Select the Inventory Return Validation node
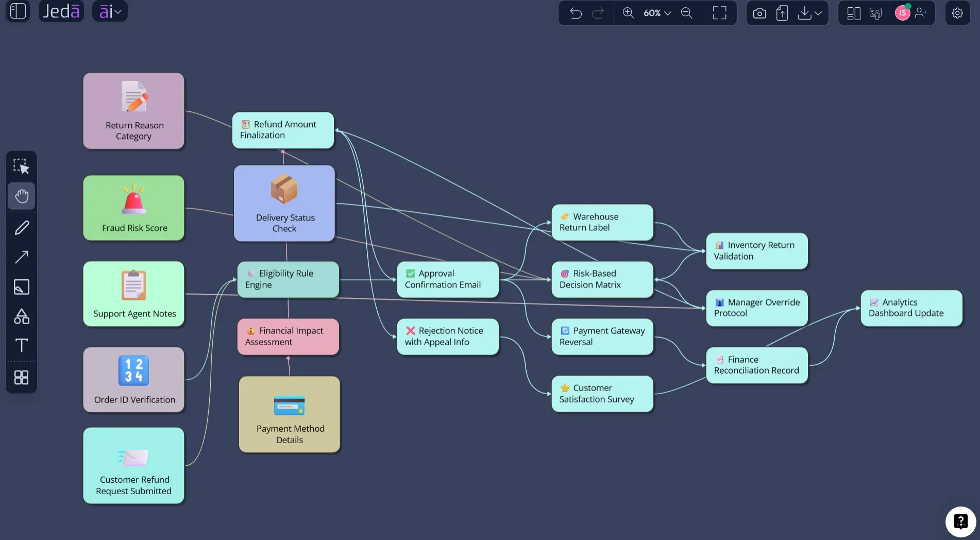The height and width of the screenshot is (540, 980). point(757,251)
